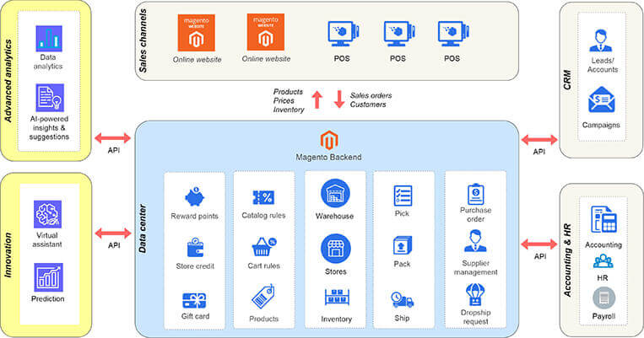This screenshot has height=338, width=644.
Task: Click the "Store credit" label
Action: [195, 266]
